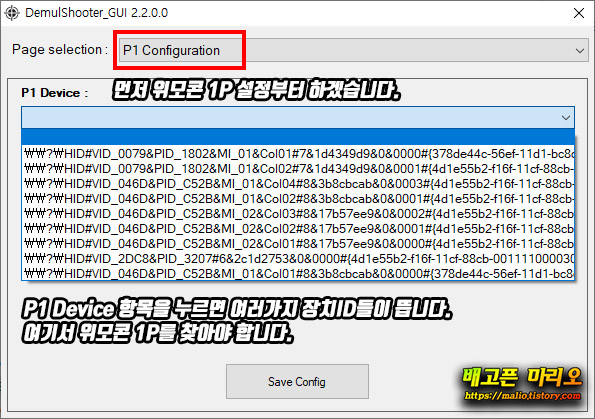
Task: Select VID_046D&PID_C52B MI_02 Col02 device entry
Action: [x=298, y=228]
